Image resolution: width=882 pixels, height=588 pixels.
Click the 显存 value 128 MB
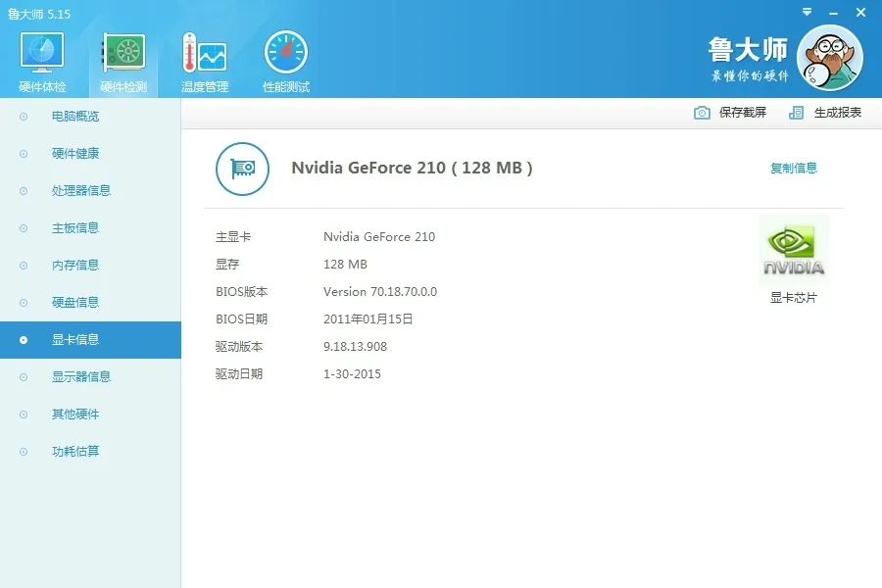345,265
